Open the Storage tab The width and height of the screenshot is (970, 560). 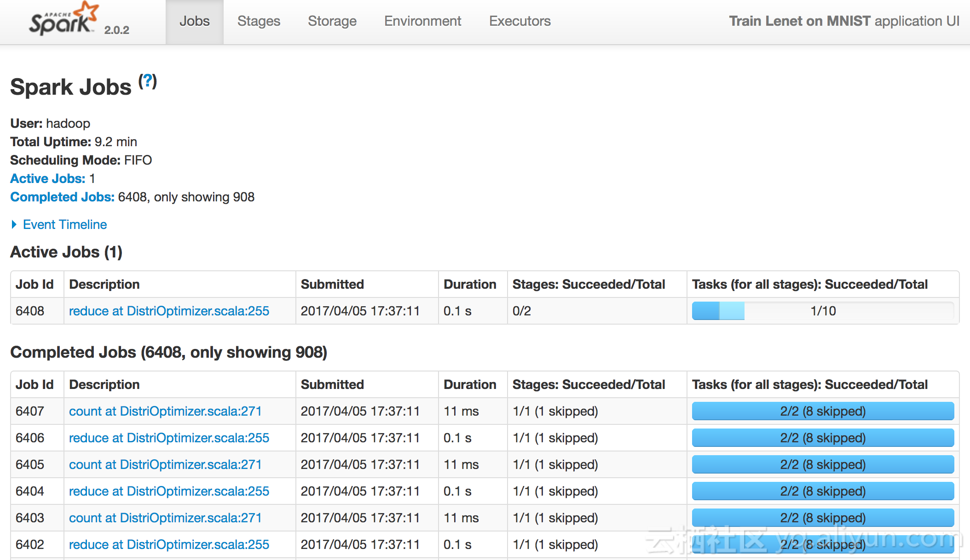332,21
